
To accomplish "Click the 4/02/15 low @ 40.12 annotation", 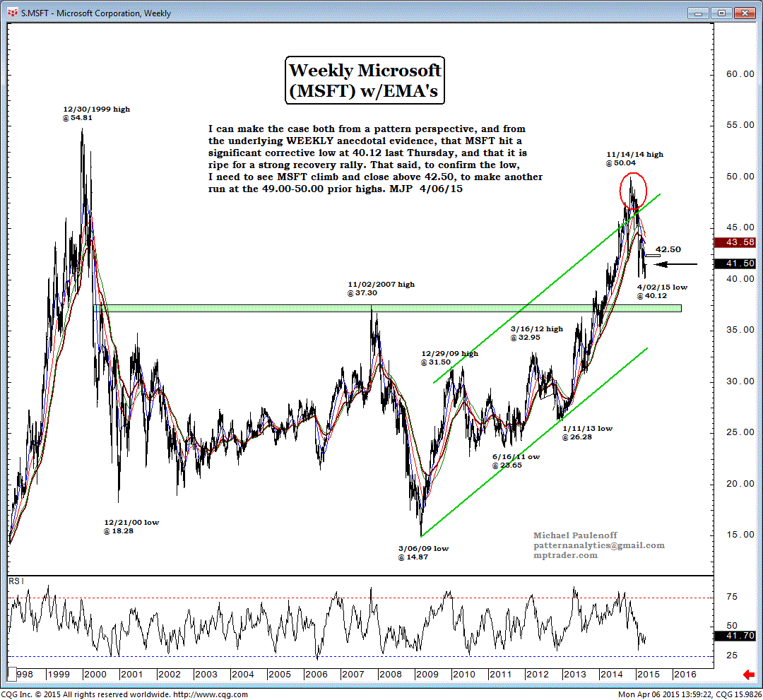I will tap(662, 292).
